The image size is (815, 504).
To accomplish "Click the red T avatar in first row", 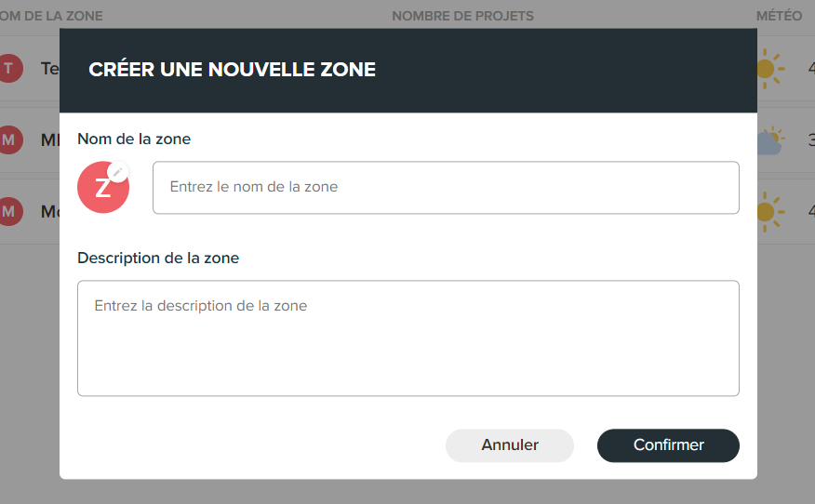I will point(10,69).
